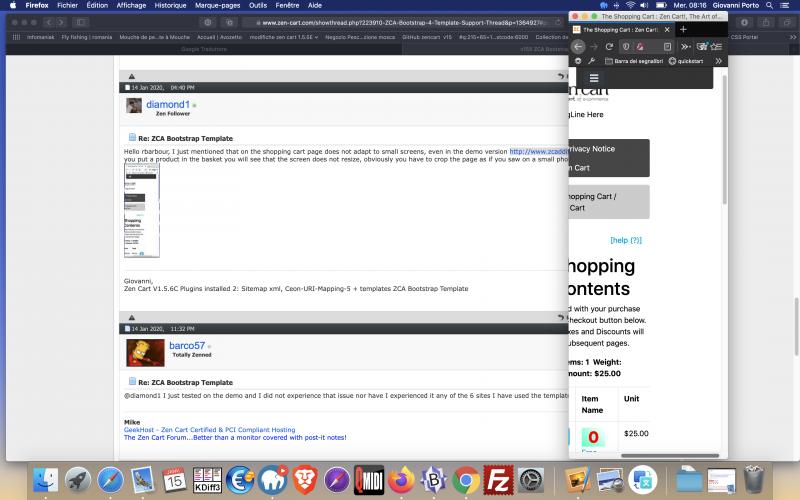Show Safari favorites grid icon
The width and height of the screenshot is (800, 500).
pyautogui.click(x=16, y=37)
